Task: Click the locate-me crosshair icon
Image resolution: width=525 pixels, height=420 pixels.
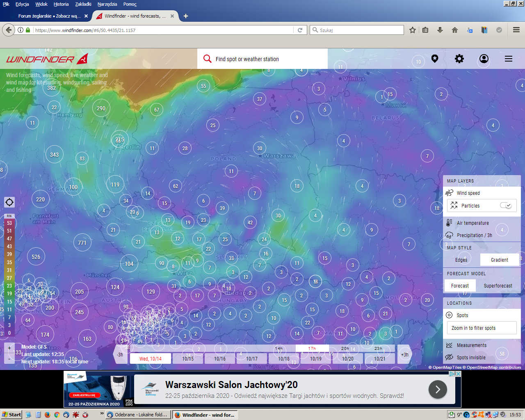Action: [9, 202]
